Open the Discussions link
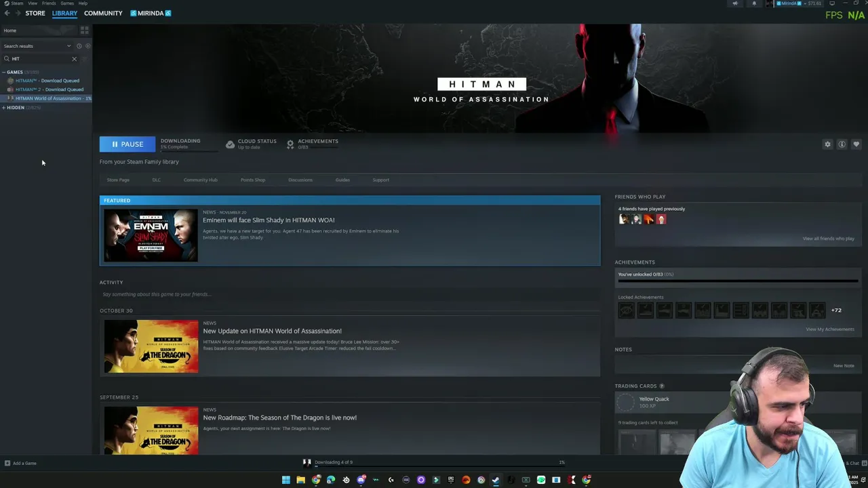868x488 pixels. [300, 180]
